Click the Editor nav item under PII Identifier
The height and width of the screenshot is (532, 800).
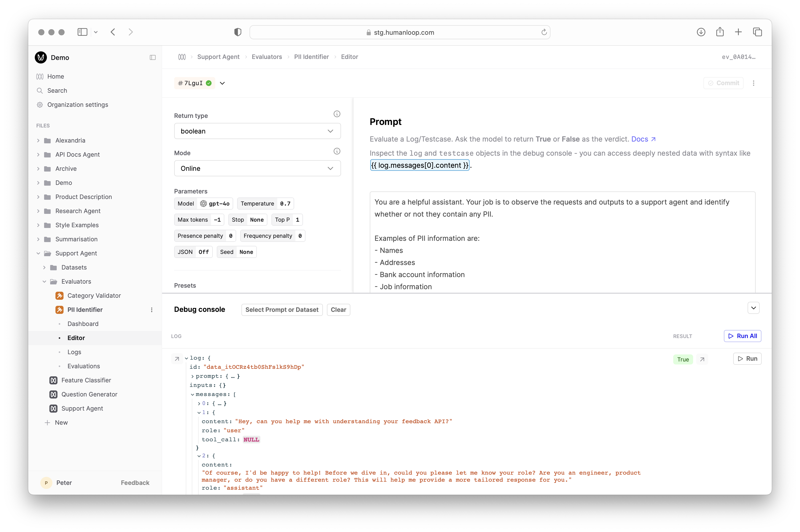[77, 337]
